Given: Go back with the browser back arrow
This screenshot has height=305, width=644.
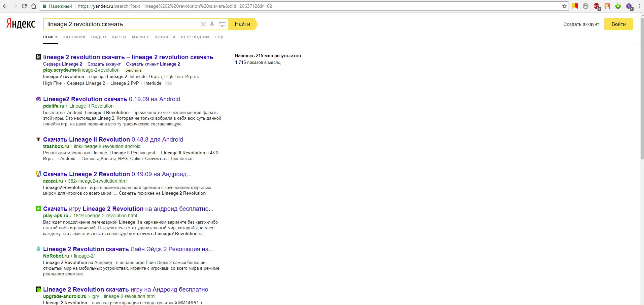Looking at the screenshot, I should (5, 6).
